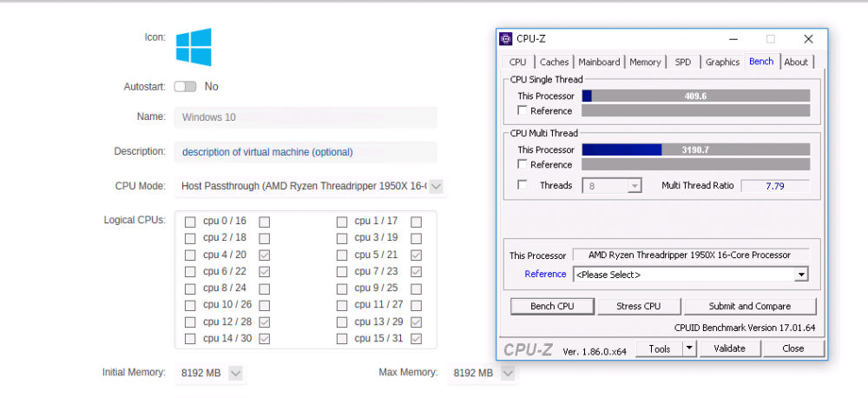
Task: Click the Description input field
Action: 306,152
